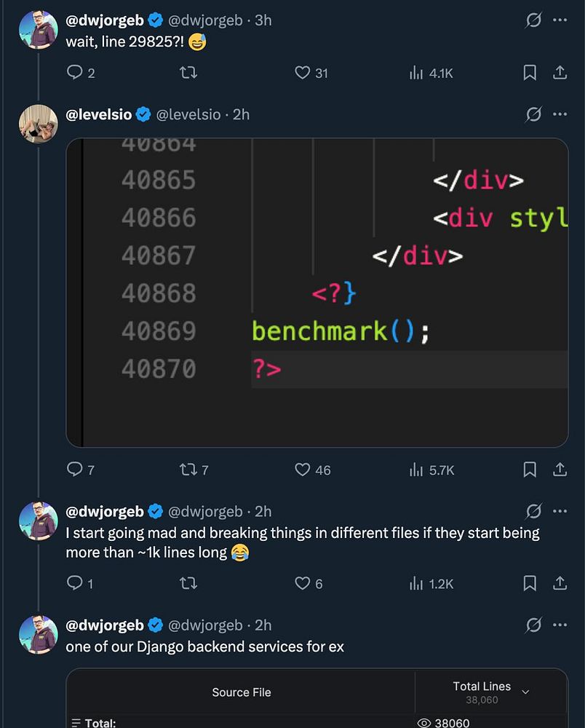Open more menu on 'line 29825' tweet
The image size is (585, 728).
coord(560,20)
